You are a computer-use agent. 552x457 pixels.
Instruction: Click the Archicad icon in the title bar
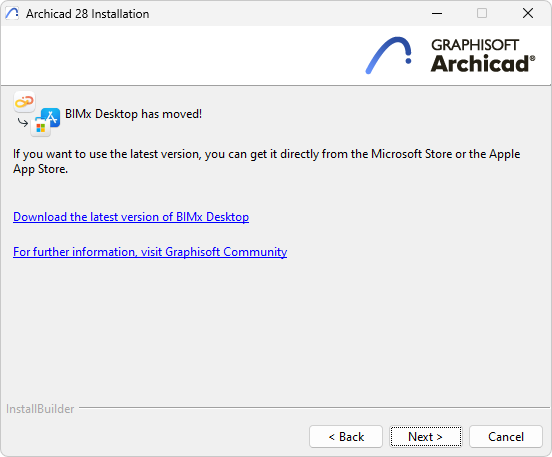click(12, 13)
